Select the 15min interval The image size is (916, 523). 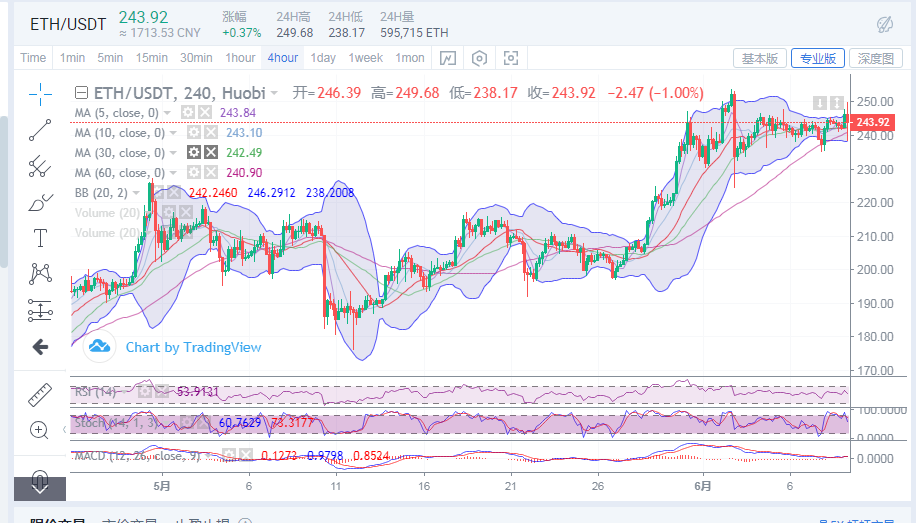coord(151,58)
